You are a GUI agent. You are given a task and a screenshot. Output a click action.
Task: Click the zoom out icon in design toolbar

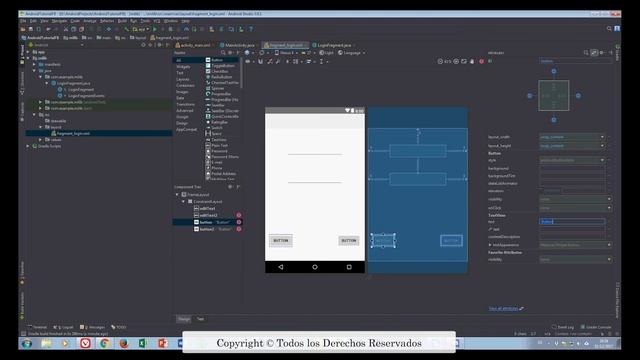[x=440, y=61]
